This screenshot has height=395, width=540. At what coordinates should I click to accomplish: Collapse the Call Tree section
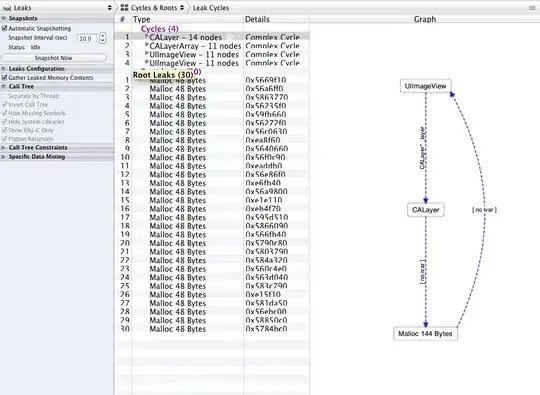[3, 86]
